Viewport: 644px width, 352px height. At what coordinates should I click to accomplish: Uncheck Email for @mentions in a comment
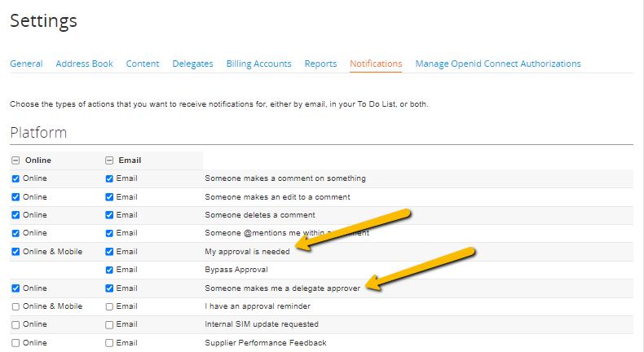click(x=109, y=233)
